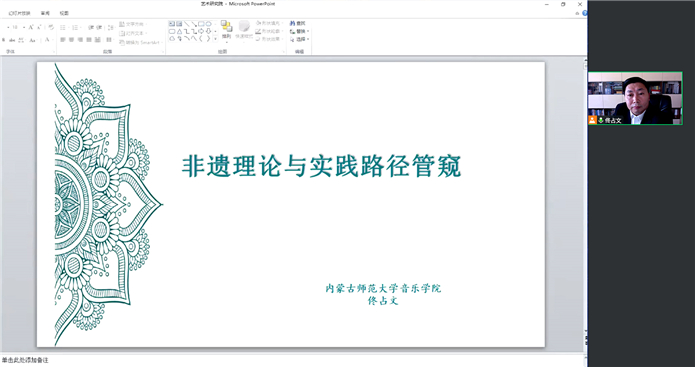Open the Replace (替换) dropdown

[300, 31]
